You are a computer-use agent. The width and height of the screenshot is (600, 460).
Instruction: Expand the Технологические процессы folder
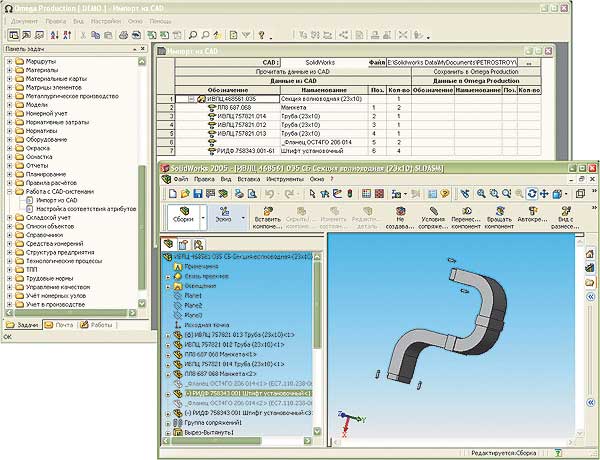(x=10, y=261)
